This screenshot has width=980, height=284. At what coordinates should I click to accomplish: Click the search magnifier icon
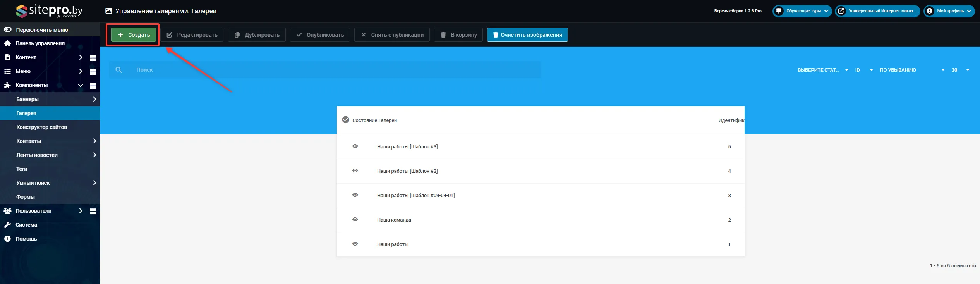click(x=119, y=70)
